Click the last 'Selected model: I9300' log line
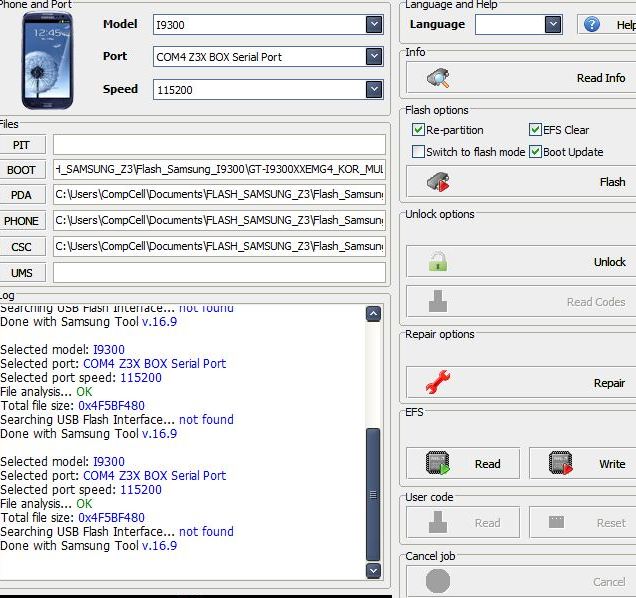 click(x=63, y=462)
